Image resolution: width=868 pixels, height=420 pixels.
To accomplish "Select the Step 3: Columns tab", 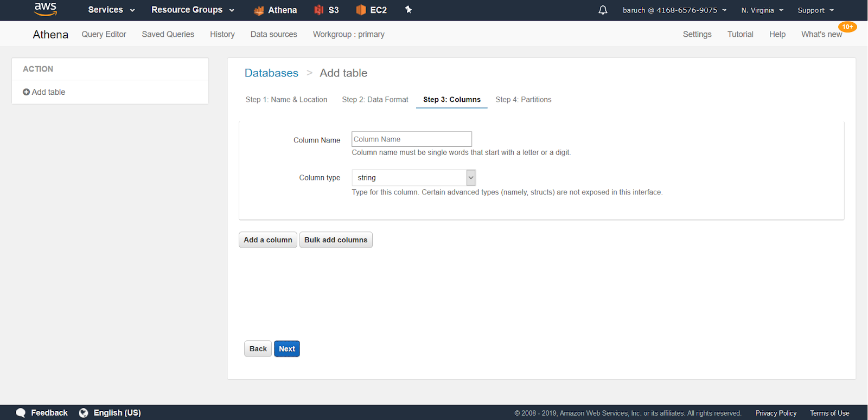I will coord(452,100).
